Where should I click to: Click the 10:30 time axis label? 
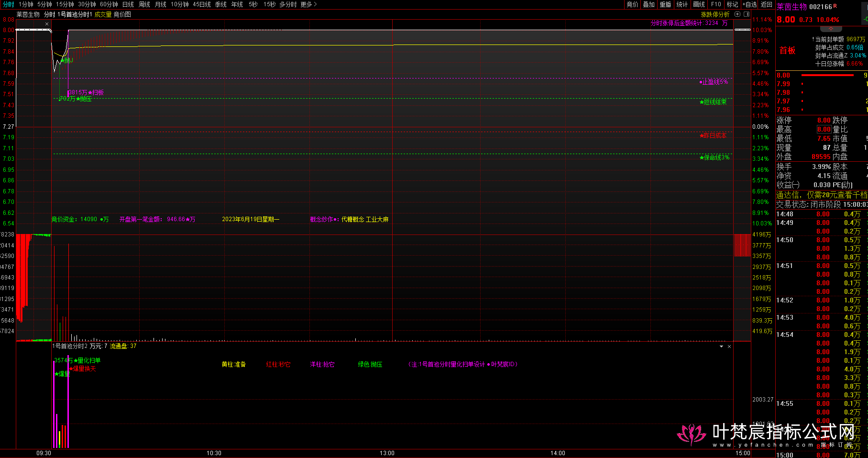pyautogui.click(x=214, y=453)
